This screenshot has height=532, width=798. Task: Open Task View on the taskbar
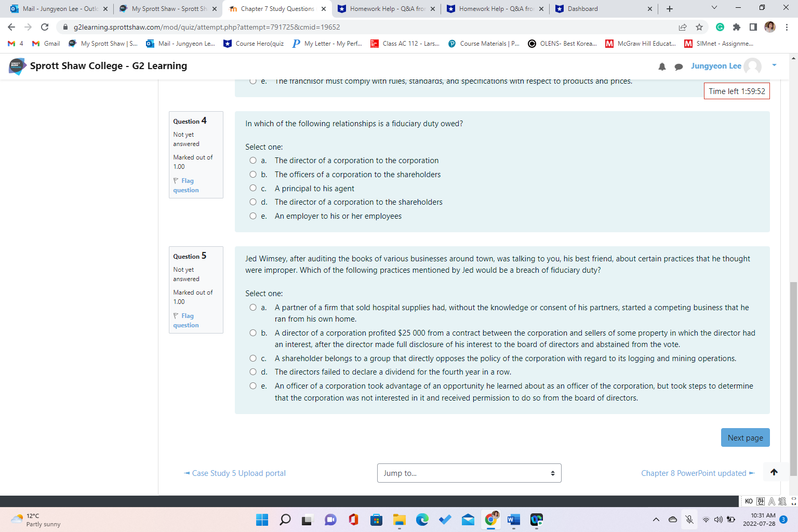point(308,520)
